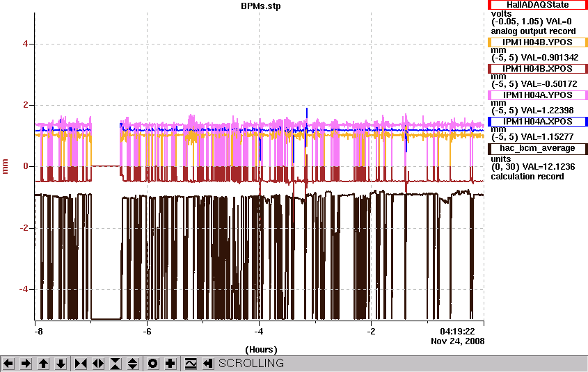This screenshot has width=588, height=372.
Task: Pan the plot right with the right arrow
Action: click(26, 364)
